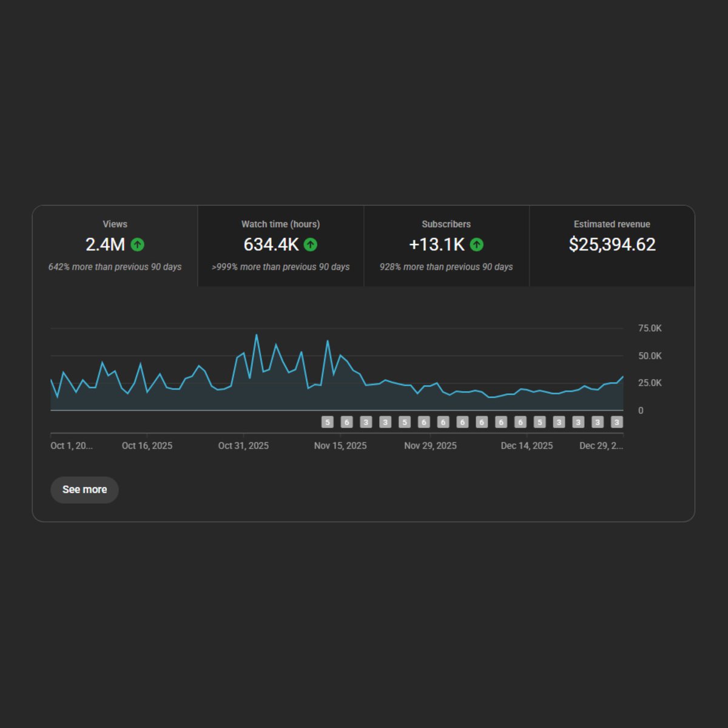Click the tallest peak on the views line chart
Screen dimensions: 728x728
pos(256,335)
